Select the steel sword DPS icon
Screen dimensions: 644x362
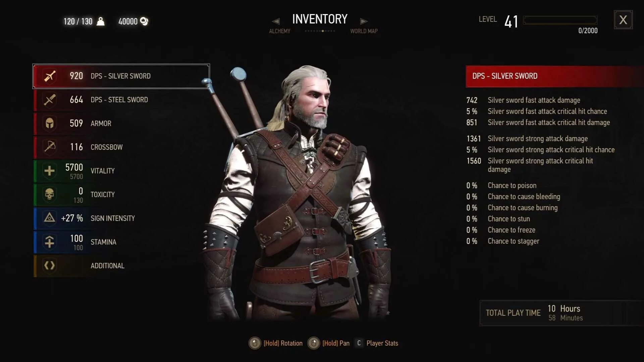50,100
